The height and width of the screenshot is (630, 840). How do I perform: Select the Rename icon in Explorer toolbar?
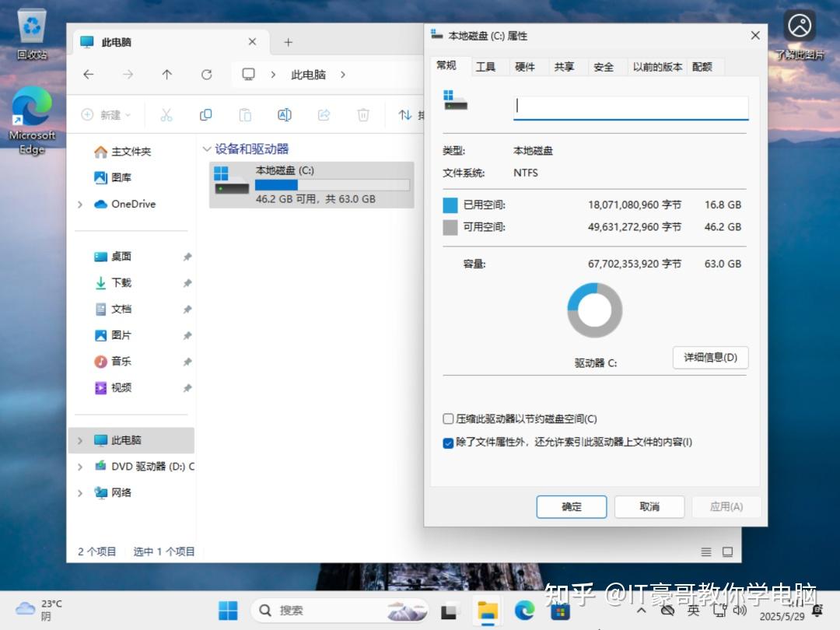(284, 114)
